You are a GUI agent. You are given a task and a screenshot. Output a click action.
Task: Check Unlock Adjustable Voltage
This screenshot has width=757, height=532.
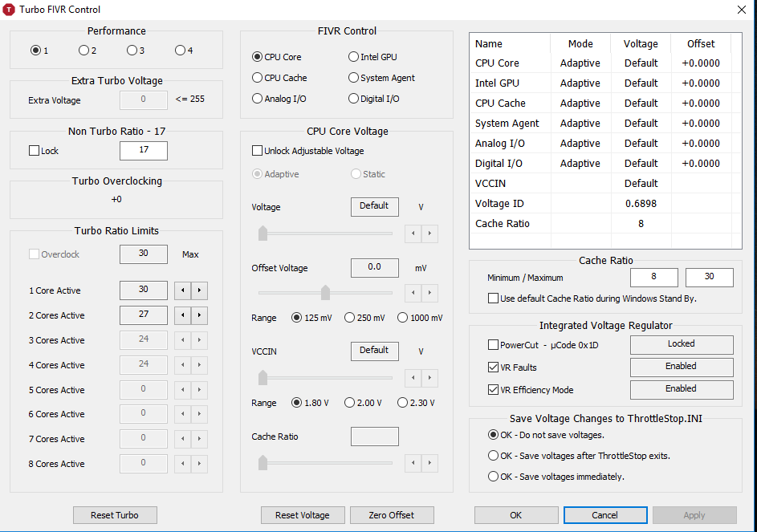(258, 151)
